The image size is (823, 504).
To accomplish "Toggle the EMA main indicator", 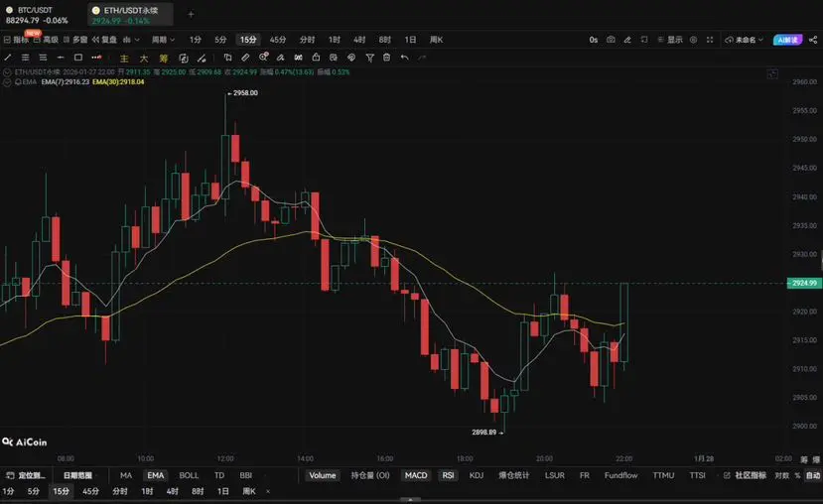I will [x=155, y=475].
